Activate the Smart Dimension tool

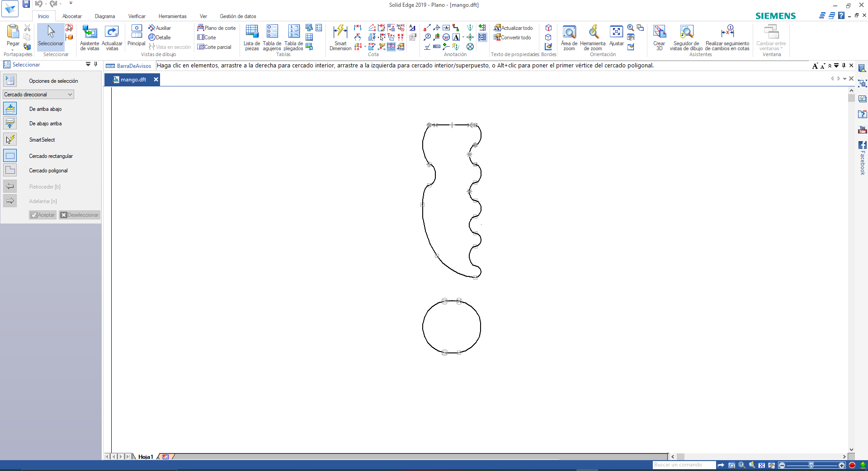pos(340,38)
